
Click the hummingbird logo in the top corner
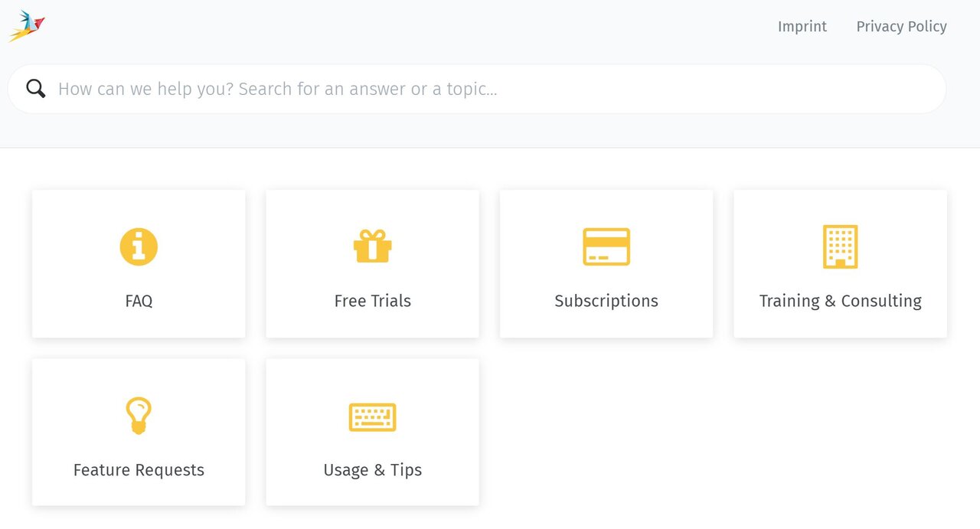(x=27, y=25)
